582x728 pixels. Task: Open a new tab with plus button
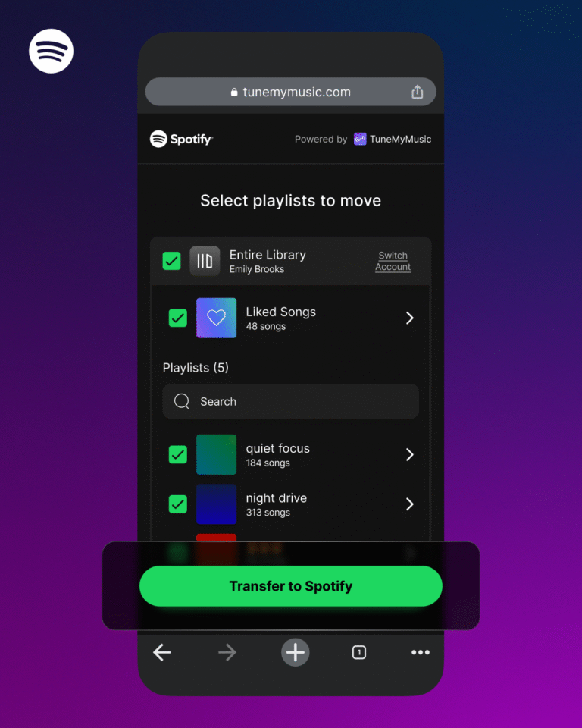coord(296,652)
